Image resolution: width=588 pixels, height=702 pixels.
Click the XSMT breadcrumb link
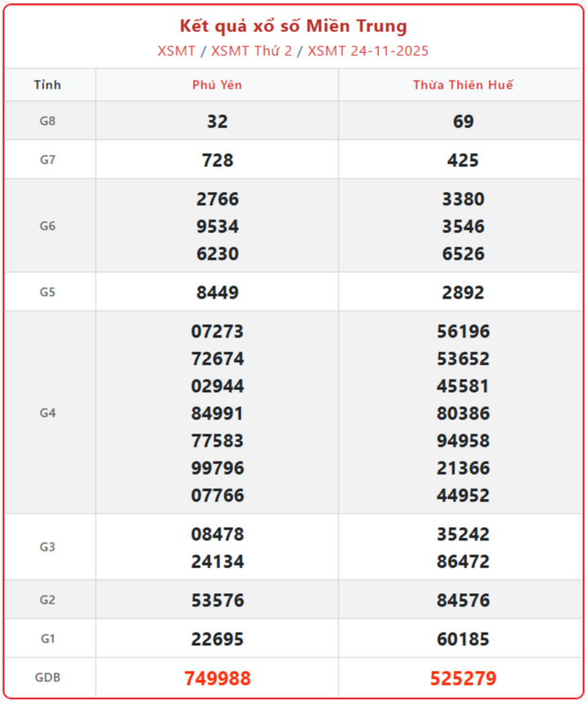(176, 51)
